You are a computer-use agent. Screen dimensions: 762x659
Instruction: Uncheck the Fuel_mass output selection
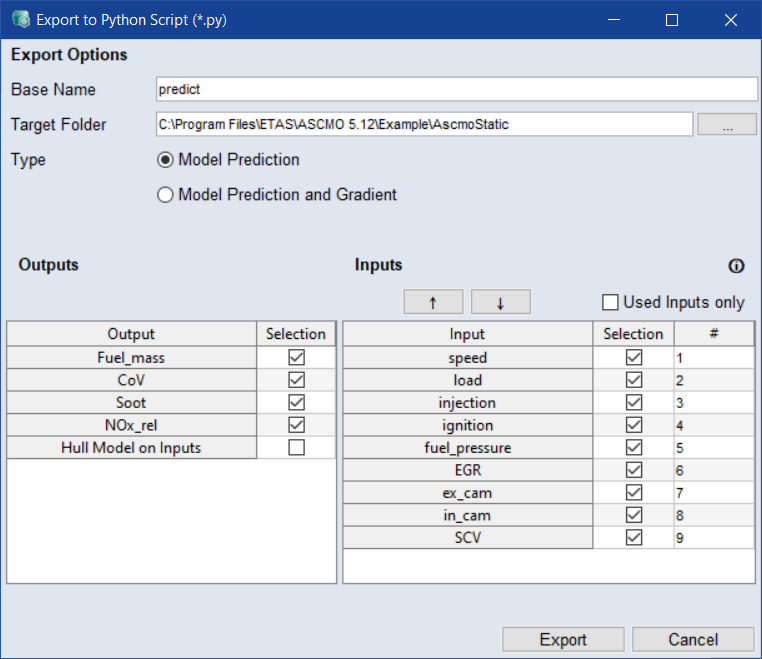point(296,357)
